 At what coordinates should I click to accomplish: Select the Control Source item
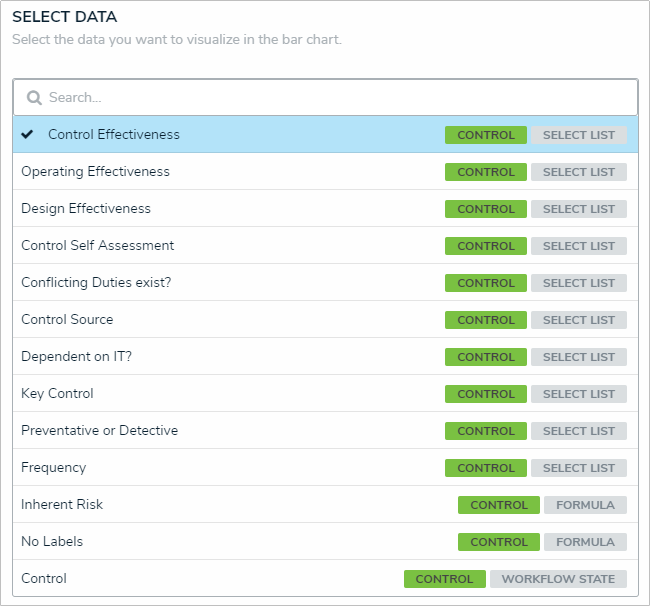67,320
